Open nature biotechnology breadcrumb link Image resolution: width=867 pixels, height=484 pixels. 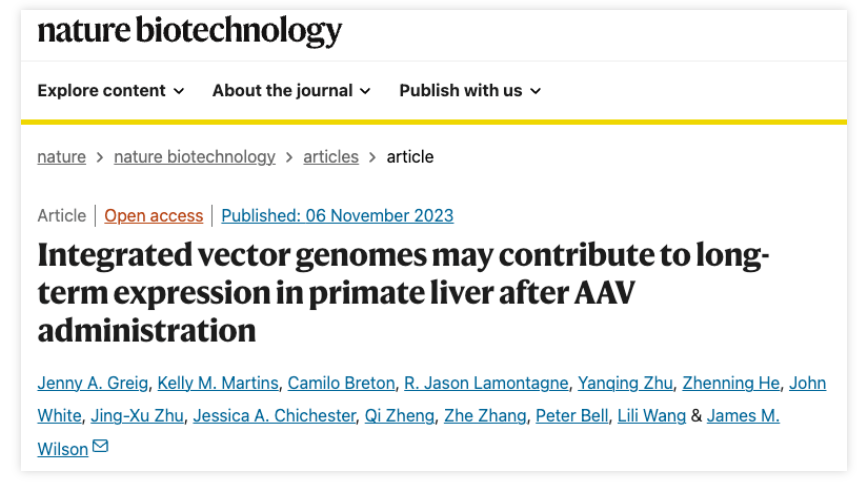click(195, 157)
